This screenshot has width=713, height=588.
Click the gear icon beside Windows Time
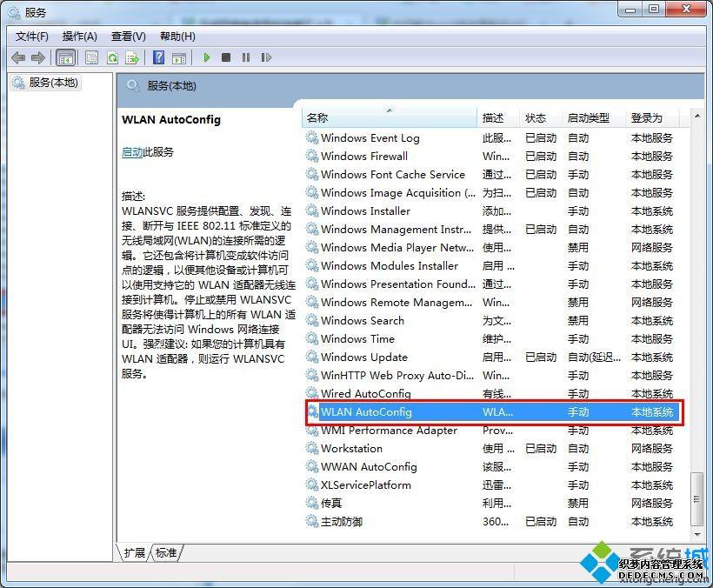pyautogui.click(x=312, y=338)
